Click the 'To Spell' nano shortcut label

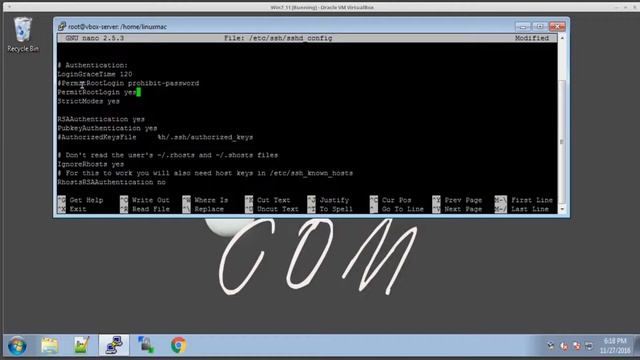[x=336, y=209]
